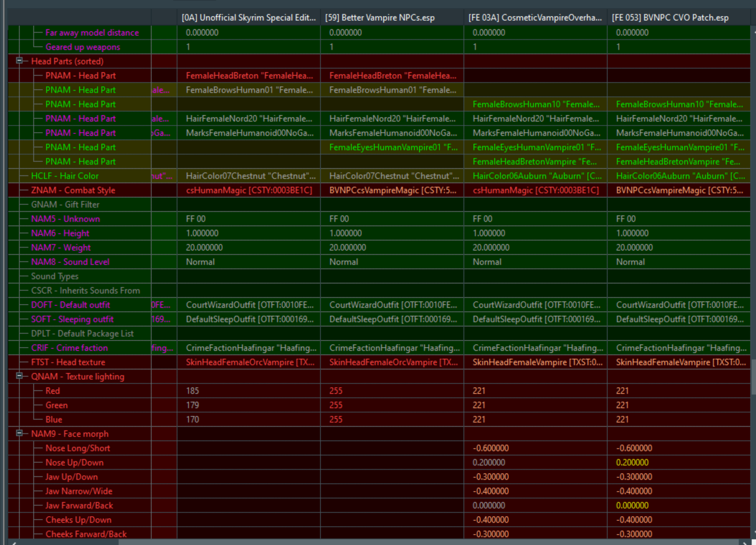Click FemaleHeadBreton in the Unofficial Skyrim column

(x=249, y=76)
